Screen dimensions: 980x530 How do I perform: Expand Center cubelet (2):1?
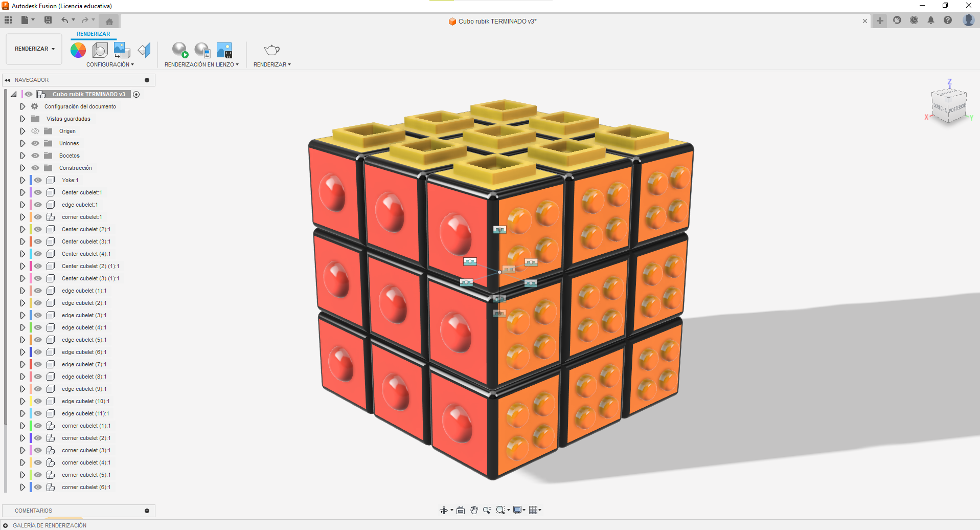point(22,229)
